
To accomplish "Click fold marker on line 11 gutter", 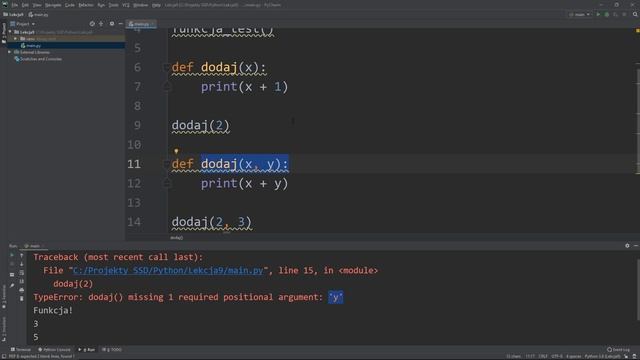I will pyautogui.click(x=166, y=164).
